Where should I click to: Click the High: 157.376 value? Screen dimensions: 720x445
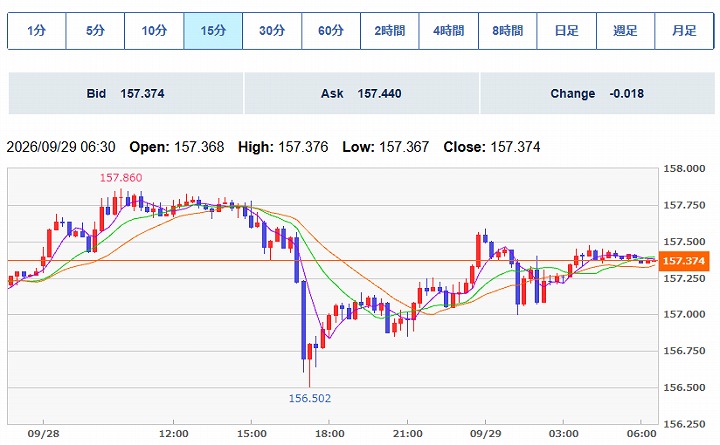point(283,147)
